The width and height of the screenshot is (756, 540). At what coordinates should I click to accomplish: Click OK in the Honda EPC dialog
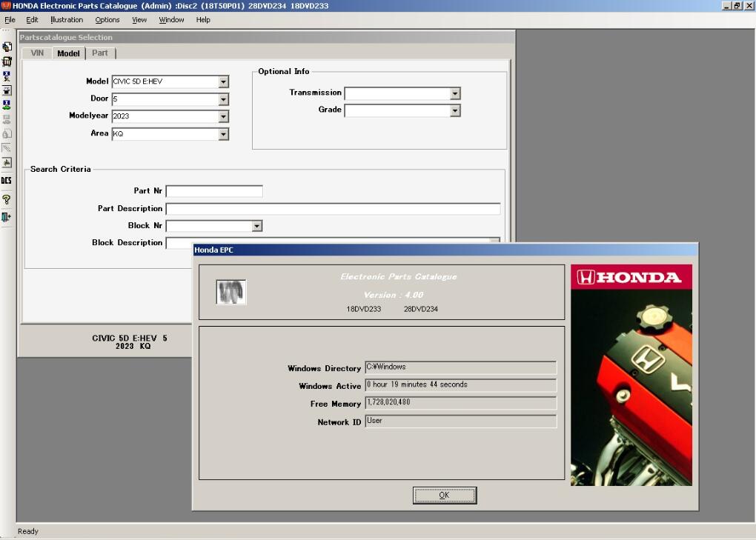pyautogui.click(x=445, y=496)
